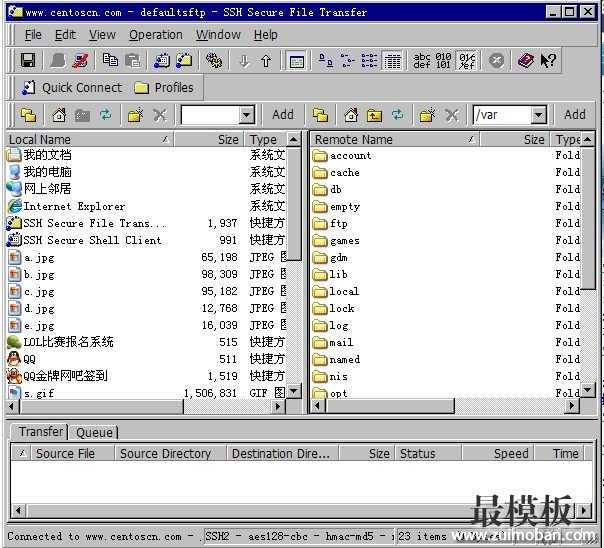
Task: Click the Upload arrow icon
Action: tap(266, 61)
